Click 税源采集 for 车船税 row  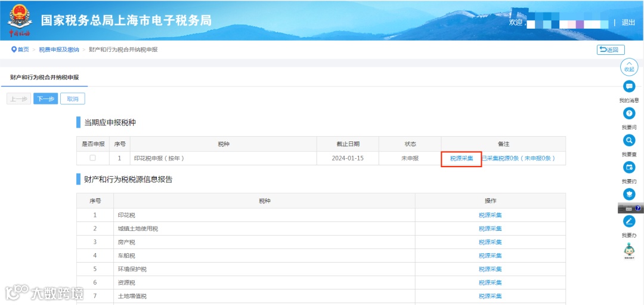[x=490, y=255]
